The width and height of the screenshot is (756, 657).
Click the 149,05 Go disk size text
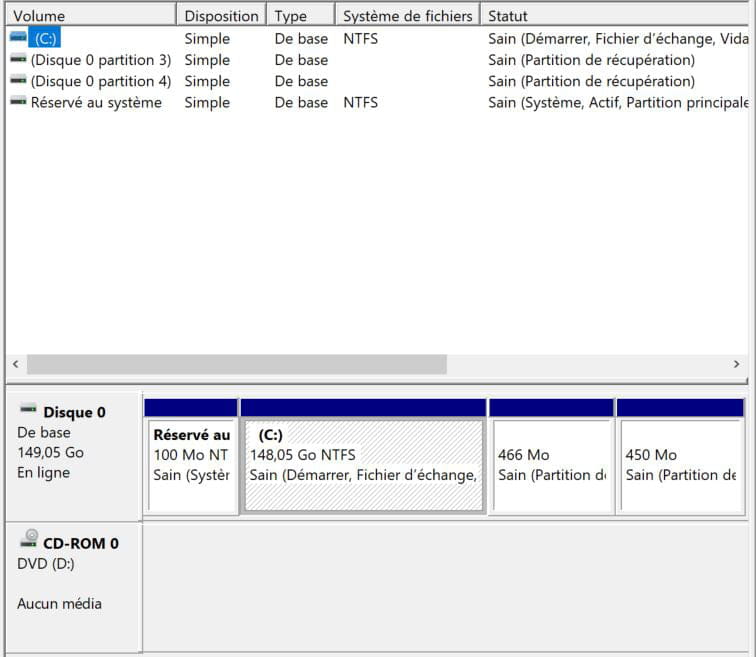coord(51,453)
